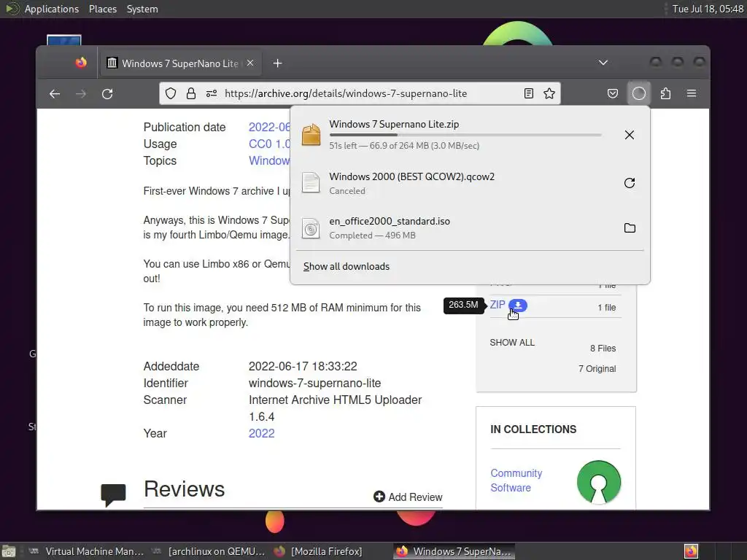The width and height of the screenshot is (747, 560).
Task: Switch to archlinux on QEMU taskbar window
Action: pos(208,551)
